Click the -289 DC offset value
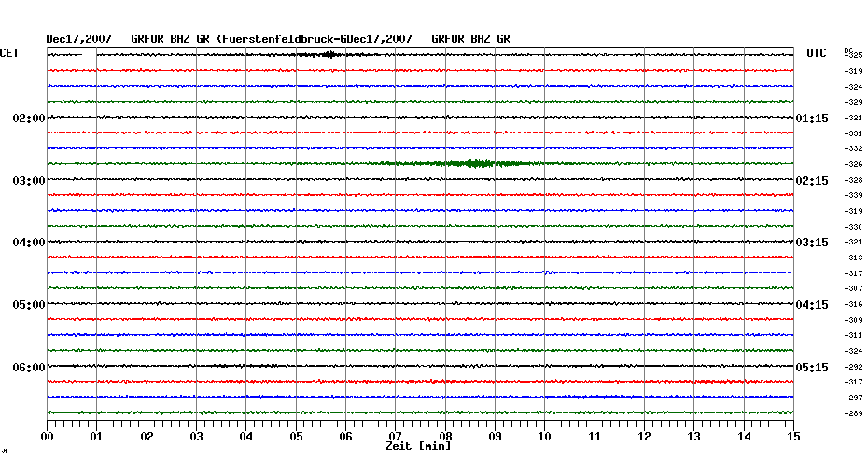Viewport: 868px width, 461px height. coord(853,413)
